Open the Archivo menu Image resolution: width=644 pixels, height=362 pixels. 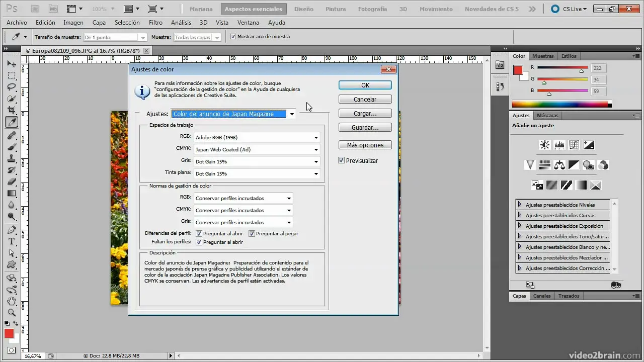coord(17,23)
